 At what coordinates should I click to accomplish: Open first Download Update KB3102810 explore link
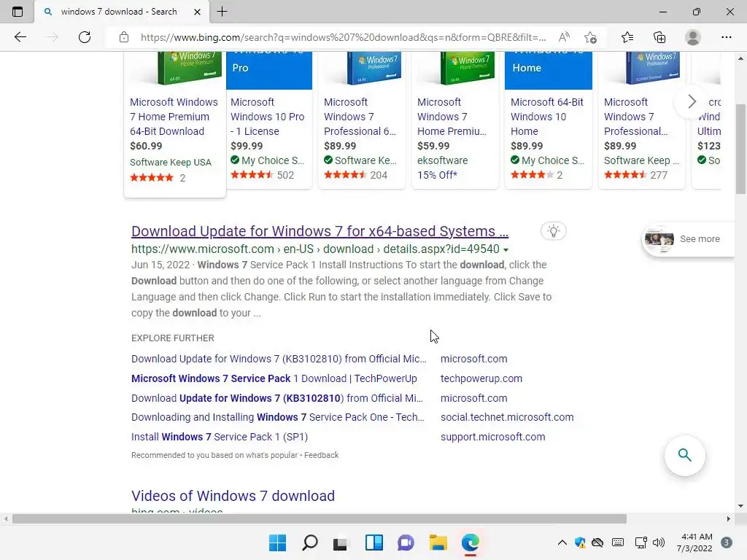pos(279,359)
